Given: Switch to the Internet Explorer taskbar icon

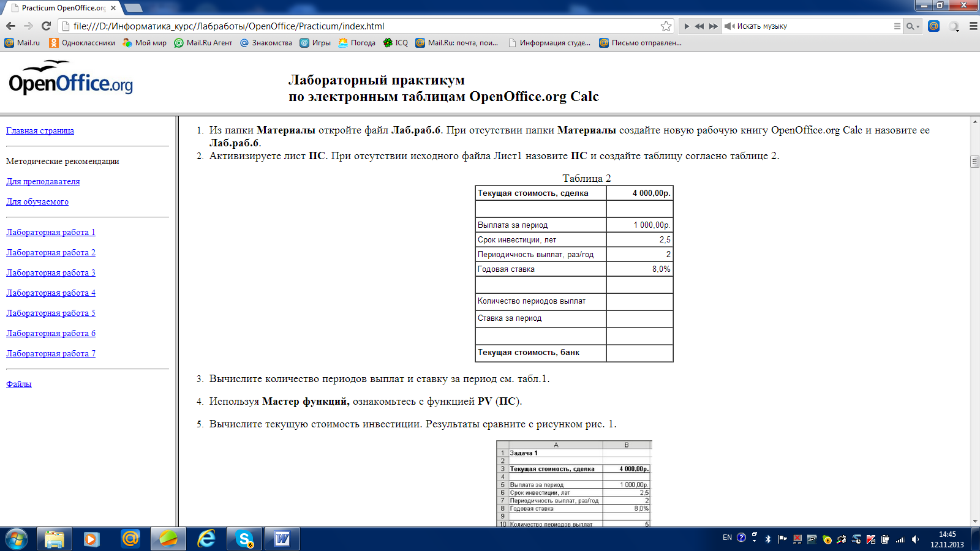Looking at the screenshot, I should point(206,539).
